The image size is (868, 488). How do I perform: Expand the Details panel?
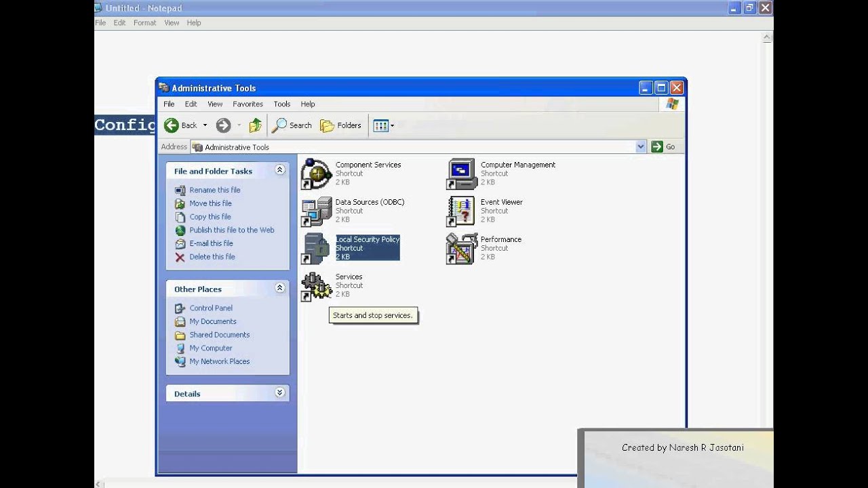pyautogui.click(x=279, y=393)
